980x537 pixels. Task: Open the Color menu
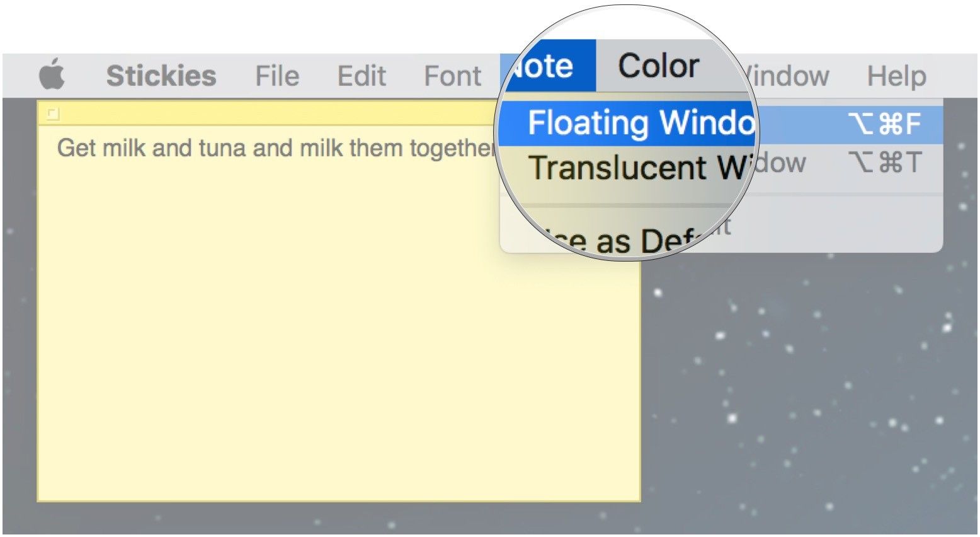(658, 67)
